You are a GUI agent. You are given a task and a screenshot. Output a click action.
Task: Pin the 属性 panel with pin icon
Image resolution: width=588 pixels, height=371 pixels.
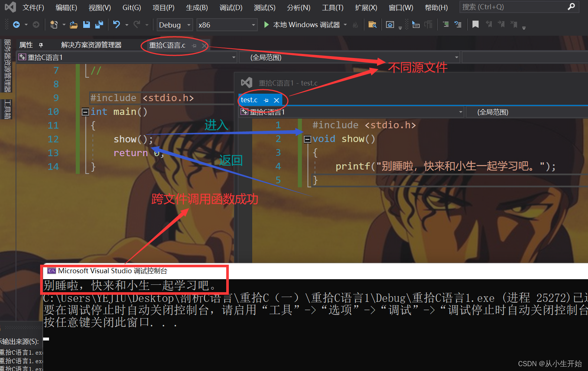coord(41,45)
